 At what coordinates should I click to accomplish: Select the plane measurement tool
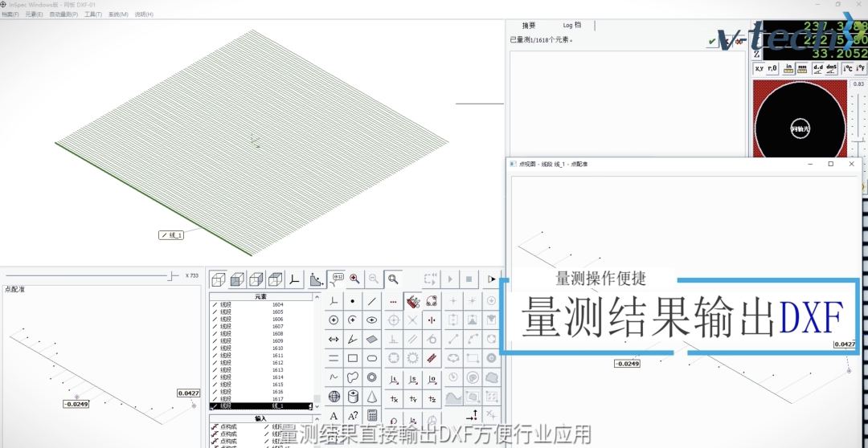coord(371,339)
